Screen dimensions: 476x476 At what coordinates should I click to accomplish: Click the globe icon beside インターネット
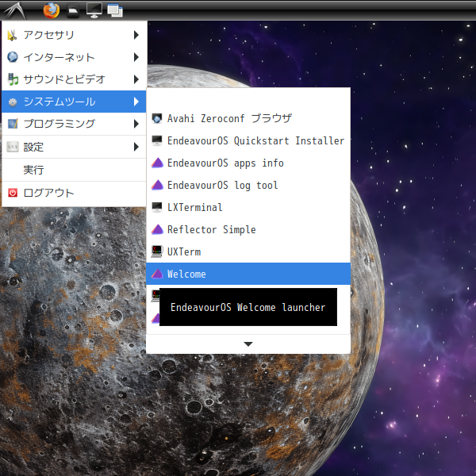(13, 57)
